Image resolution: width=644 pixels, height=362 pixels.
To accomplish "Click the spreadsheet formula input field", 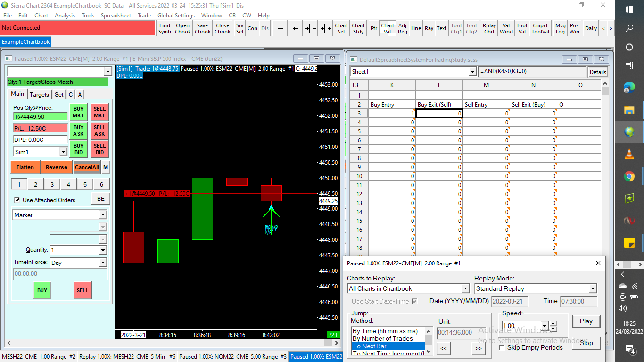I will point(532,72).
